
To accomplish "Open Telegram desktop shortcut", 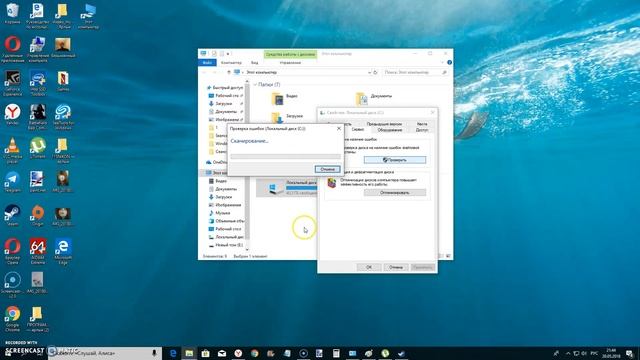I will tap(12, 182).
